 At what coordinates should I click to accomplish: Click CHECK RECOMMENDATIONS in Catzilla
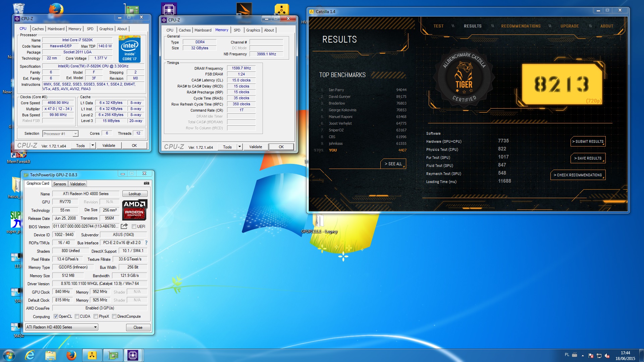(x=578, y=175)
